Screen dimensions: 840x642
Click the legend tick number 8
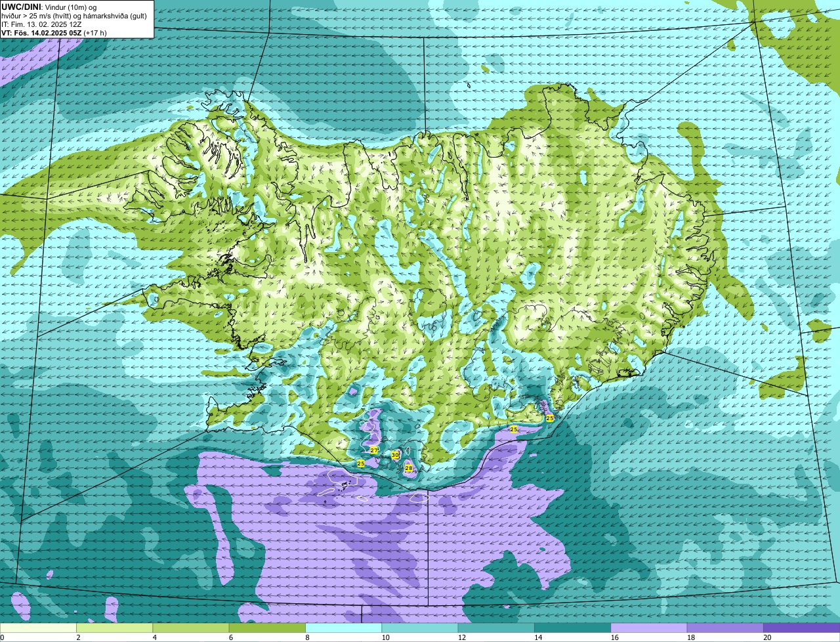(307, 637)
